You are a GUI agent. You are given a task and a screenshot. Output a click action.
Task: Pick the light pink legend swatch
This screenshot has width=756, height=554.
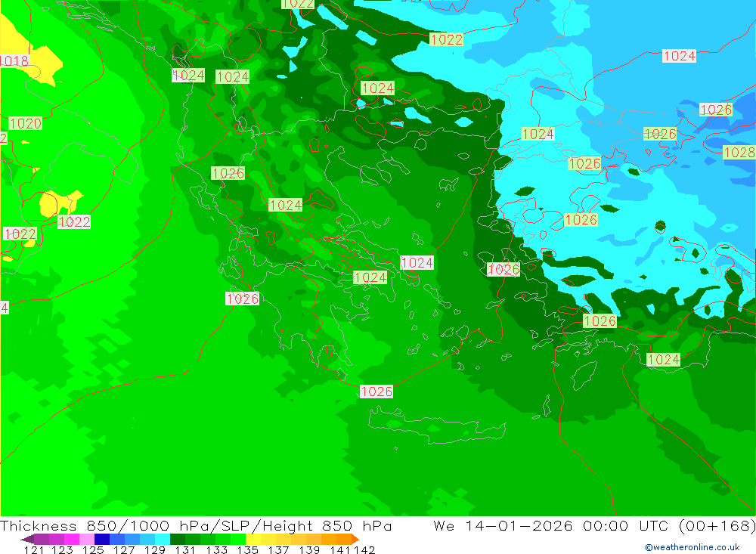pyautogui.click(x=87, y=539)
